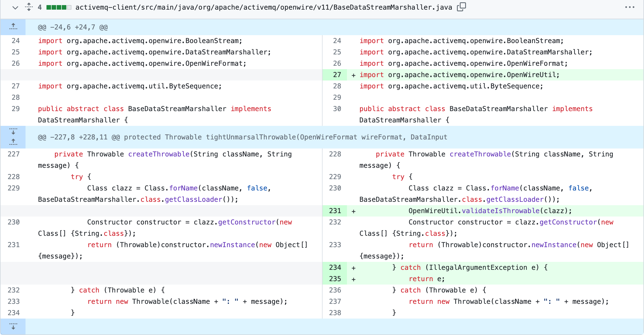
Task: Open the three-dot file options menu
Action: point(630,7)
